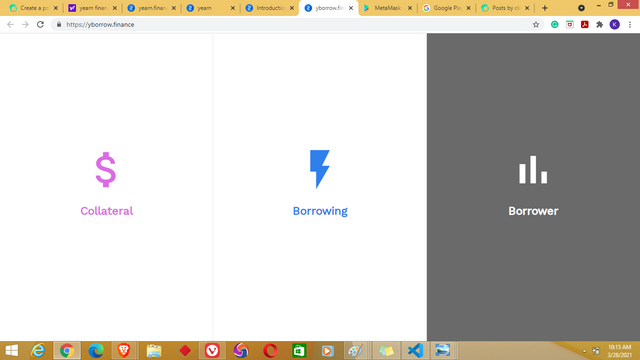The width and height of the screenshot is (640, 360).
Task: Open a new browser tab
Action: tap(544, 8)
